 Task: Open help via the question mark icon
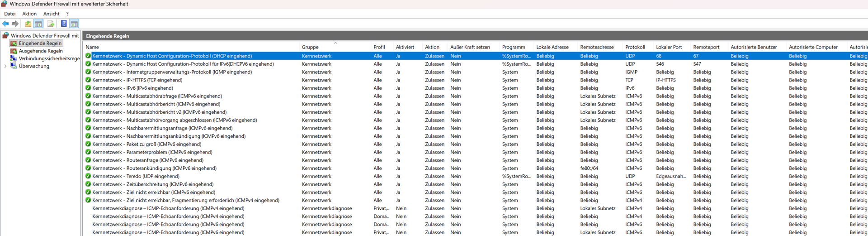64,24
